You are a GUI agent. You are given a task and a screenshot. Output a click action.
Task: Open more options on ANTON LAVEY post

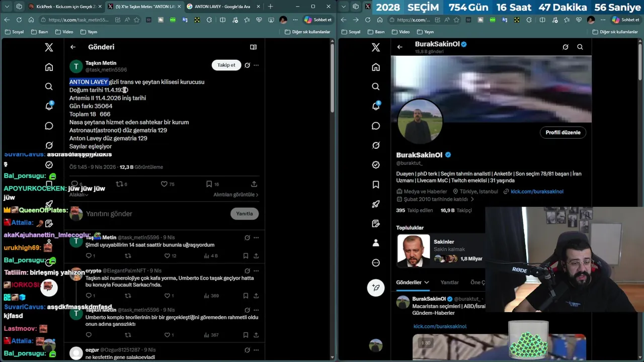tap(256, 65)
